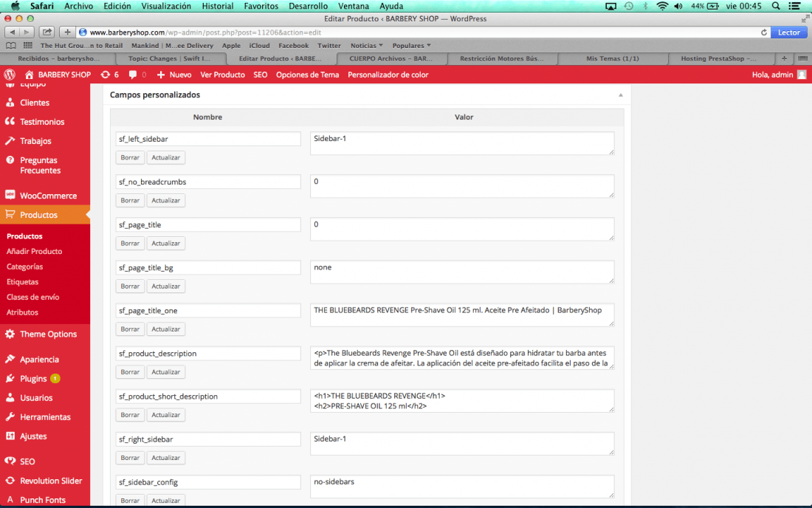
Task: Click the Apariencia brush icon
Action: [10, 359]
